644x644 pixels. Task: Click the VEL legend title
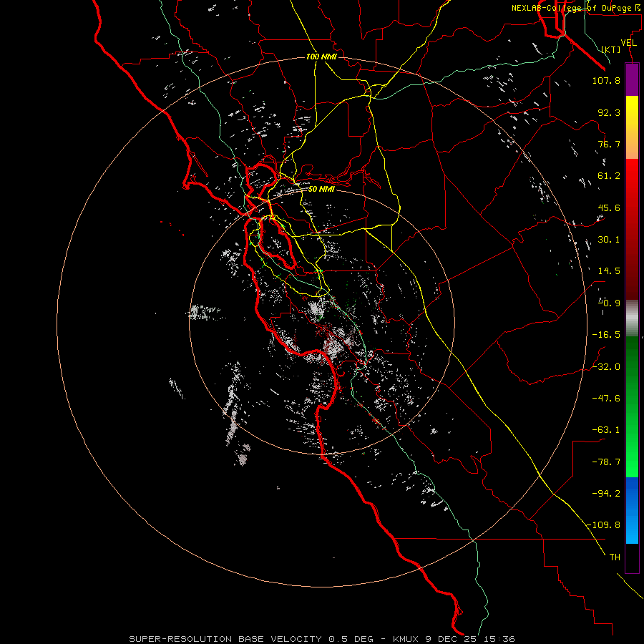(628, 43)
